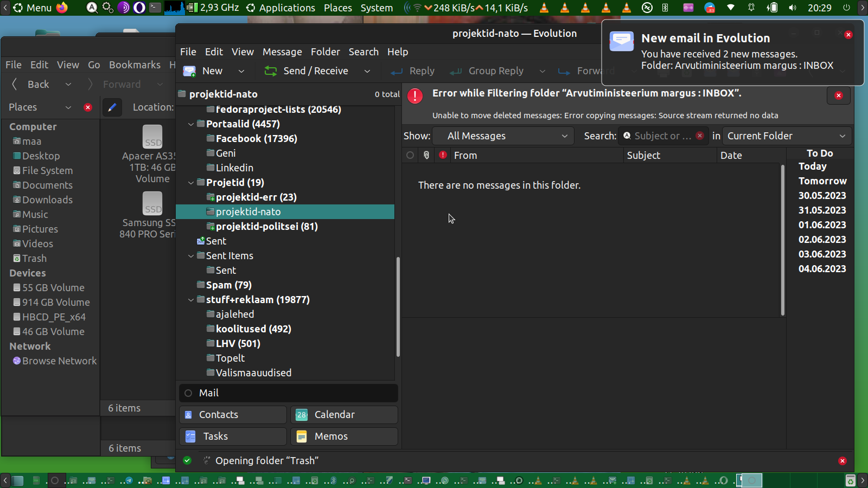
Task: Select the projektid-politsei folder
Action: (266, 227)
